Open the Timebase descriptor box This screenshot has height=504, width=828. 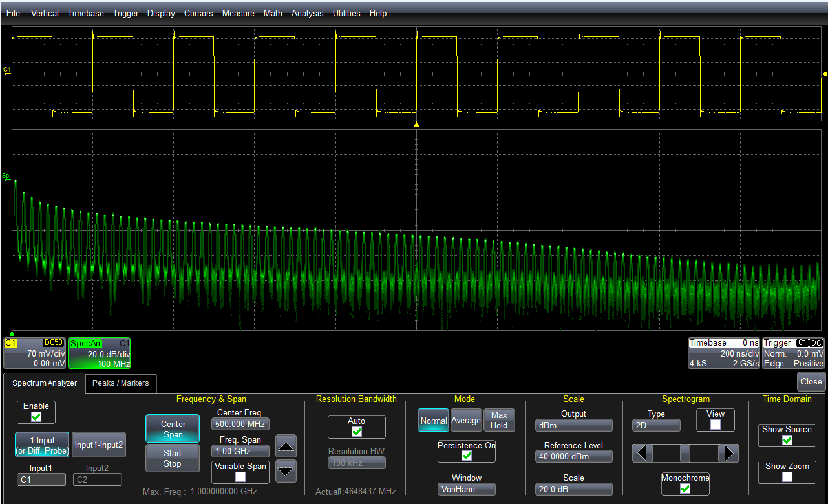pos(723,353)
